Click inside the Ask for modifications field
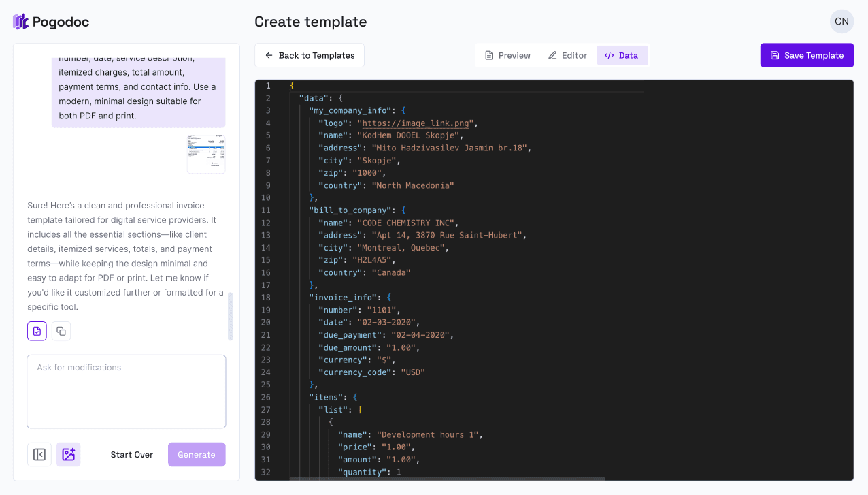The image size is (868, 495). [126, 391]
